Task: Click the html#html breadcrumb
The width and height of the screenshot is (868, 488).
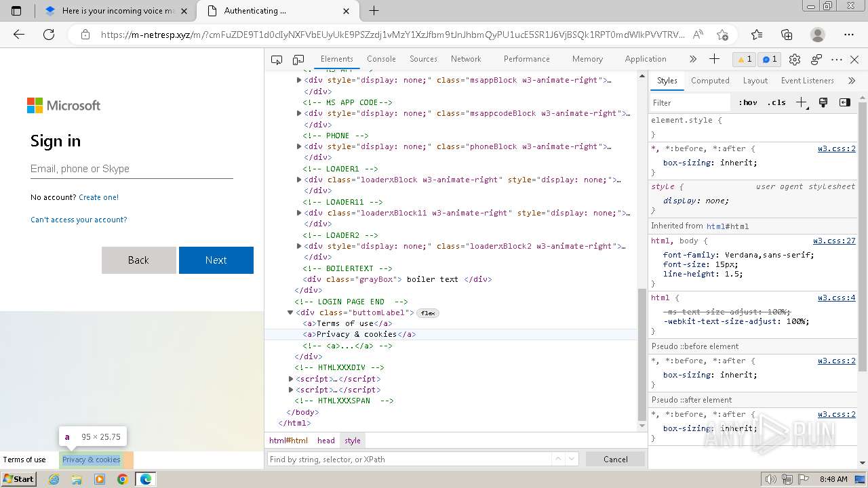Action: pos(288,441)
